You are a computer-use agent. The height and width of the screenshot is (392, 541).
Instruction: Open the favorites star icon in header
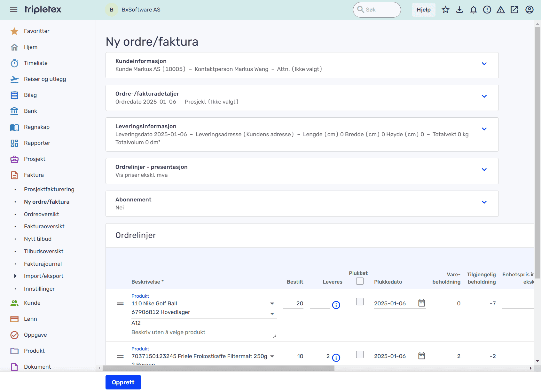(445, 10)
